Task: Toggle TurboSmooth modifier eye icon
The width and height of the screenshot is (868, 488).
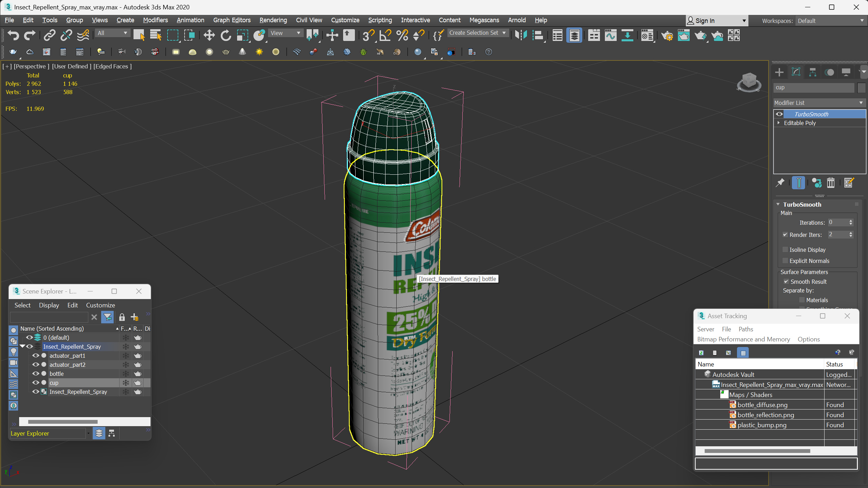Action: 779,114
